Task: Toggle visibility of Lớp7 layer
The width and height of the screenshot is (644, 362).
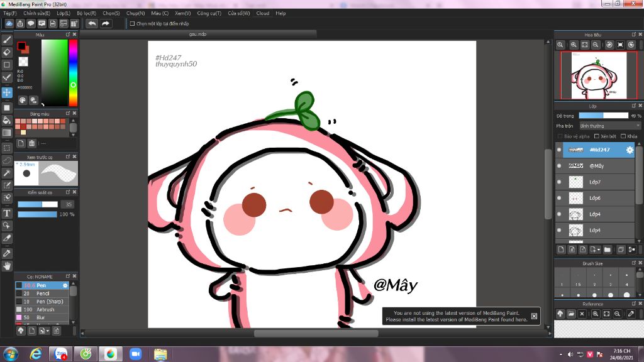Action: (559, 182)
